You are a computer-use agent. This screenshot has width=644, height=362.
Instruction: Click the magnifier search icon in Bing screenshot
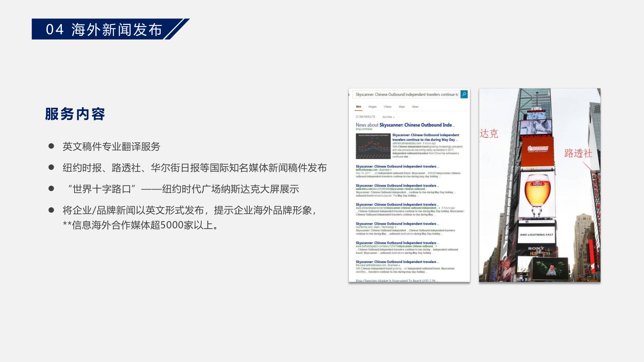(x=464, y=94)
